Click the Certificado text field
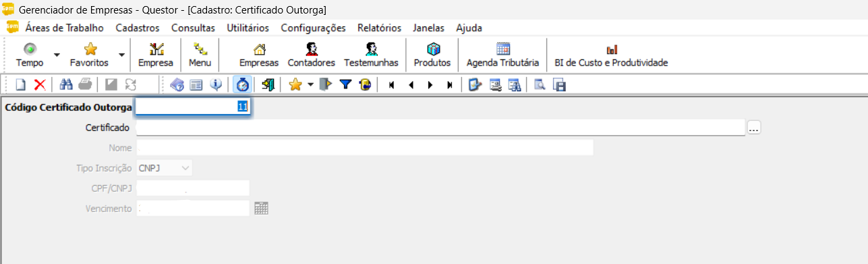Screen dimensions: 868x264 pos(441,127)
